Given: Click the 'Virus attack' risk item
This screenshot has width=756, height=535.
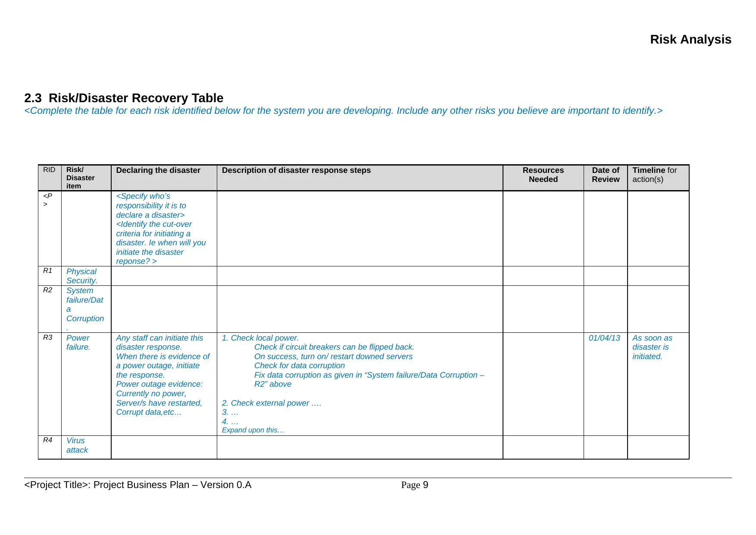Looking at the screenshot, I should [77, 445].
